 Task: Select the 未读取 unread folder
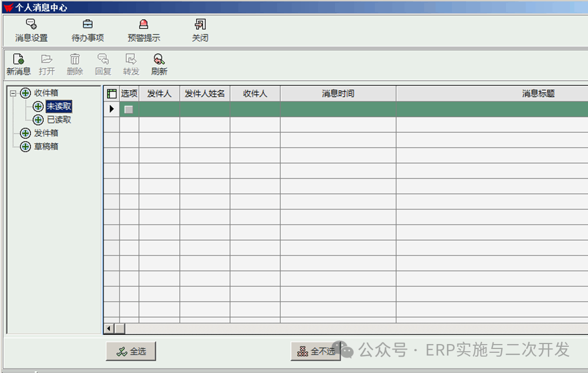(59, 106)
